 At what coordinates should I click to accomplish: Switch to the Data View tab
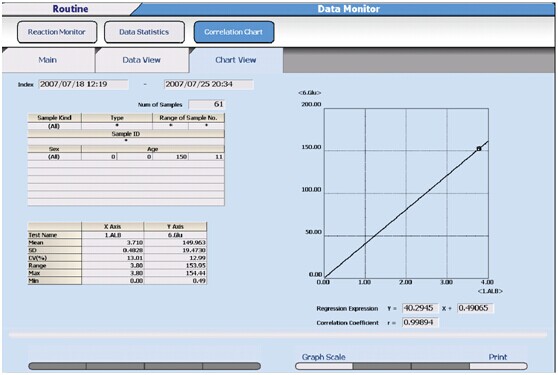click(142, 60)
